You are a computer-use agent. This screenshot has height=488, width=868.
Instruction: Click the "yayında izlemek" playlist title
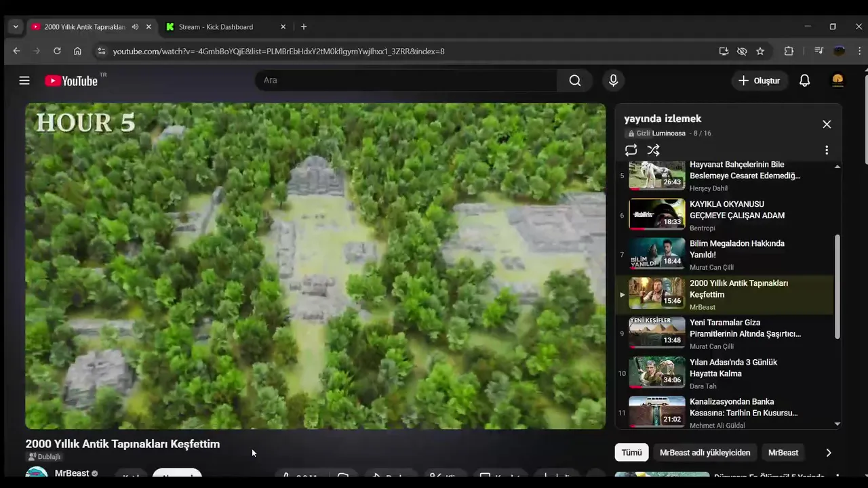tap(663, 119)
